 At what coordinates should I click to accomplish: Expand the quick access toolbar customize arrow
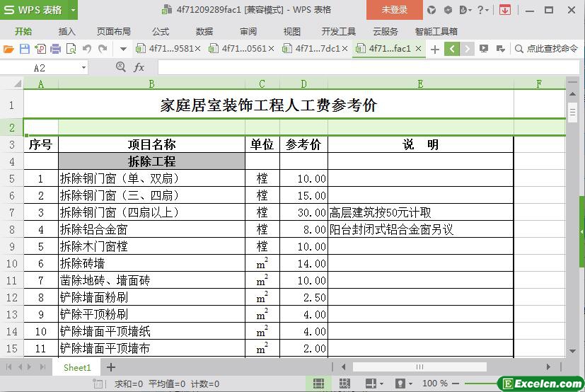(123, 49)
